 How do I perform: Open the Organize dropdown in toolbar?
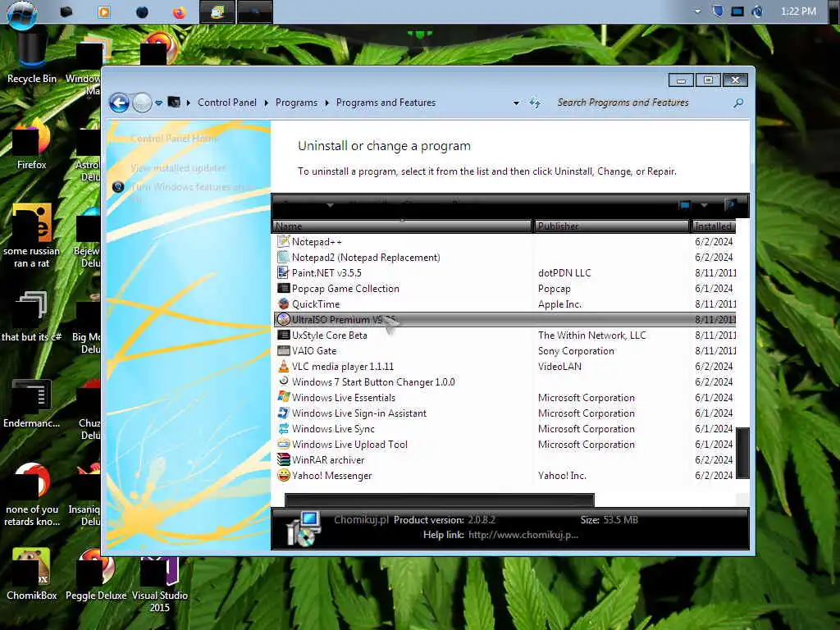308,205
